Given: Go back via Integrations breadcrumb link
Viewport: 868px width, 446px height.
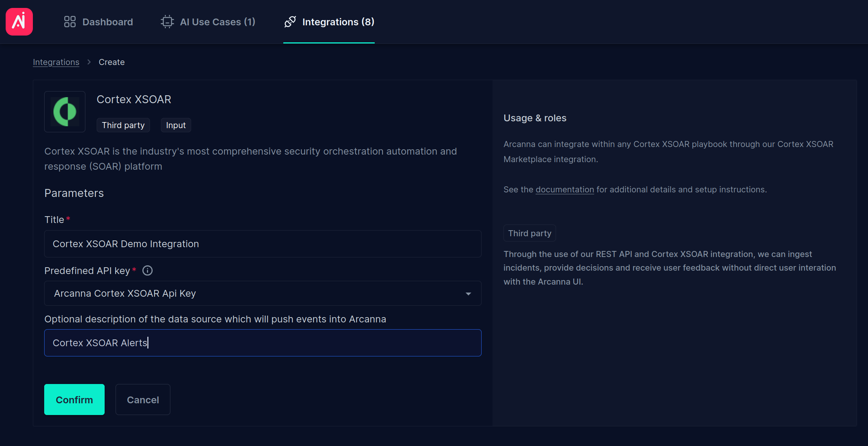Looking at the screenshot, I should tap(56, 62).
